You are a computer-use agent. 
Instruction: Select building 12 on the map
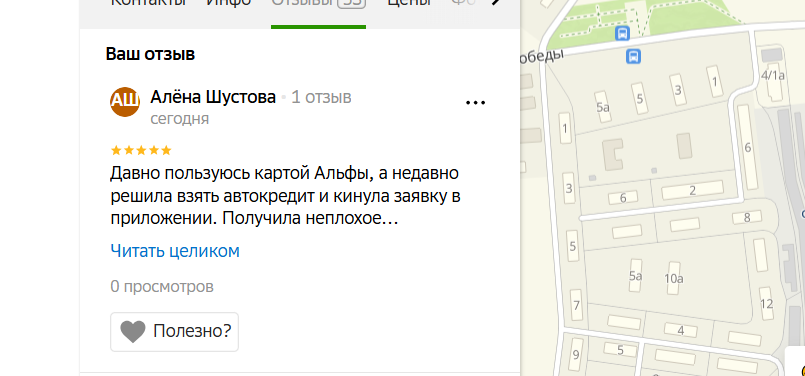(766, 304)
